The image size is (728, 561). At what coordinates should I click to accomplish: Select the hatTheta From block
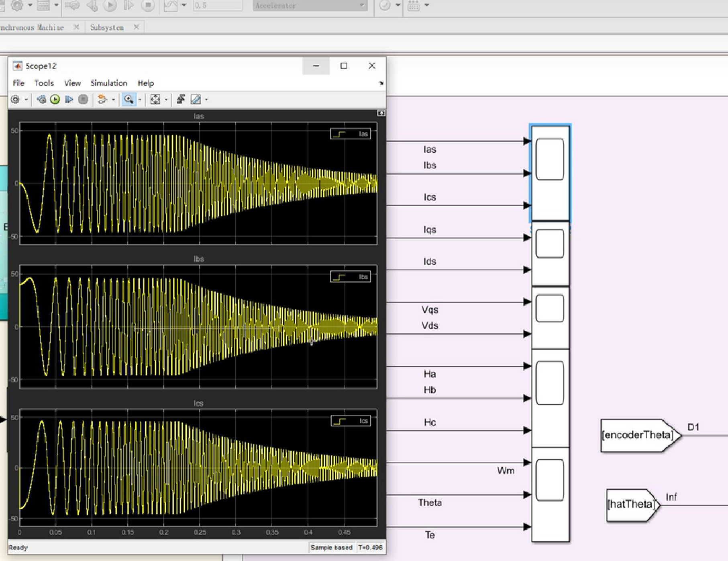[633, 505]
